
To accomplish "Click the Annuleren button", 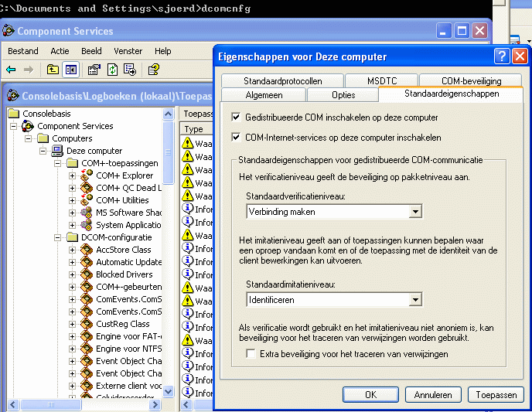I will point(433,395).
